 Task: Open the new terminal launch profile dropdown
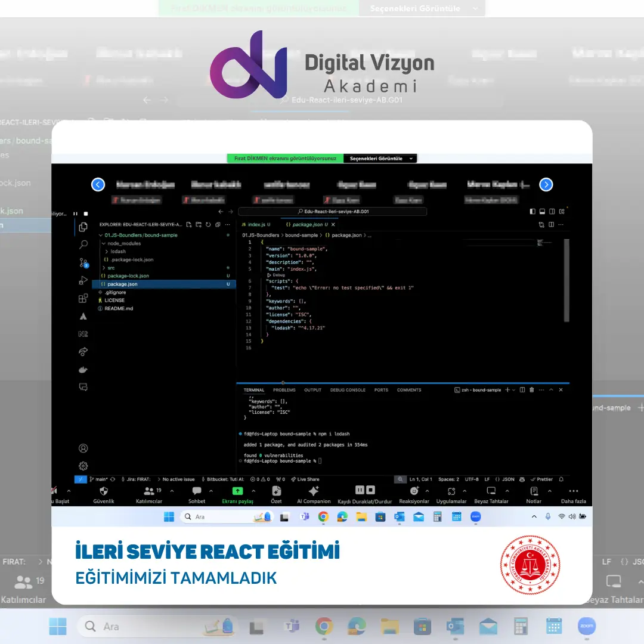coord(513,390)
